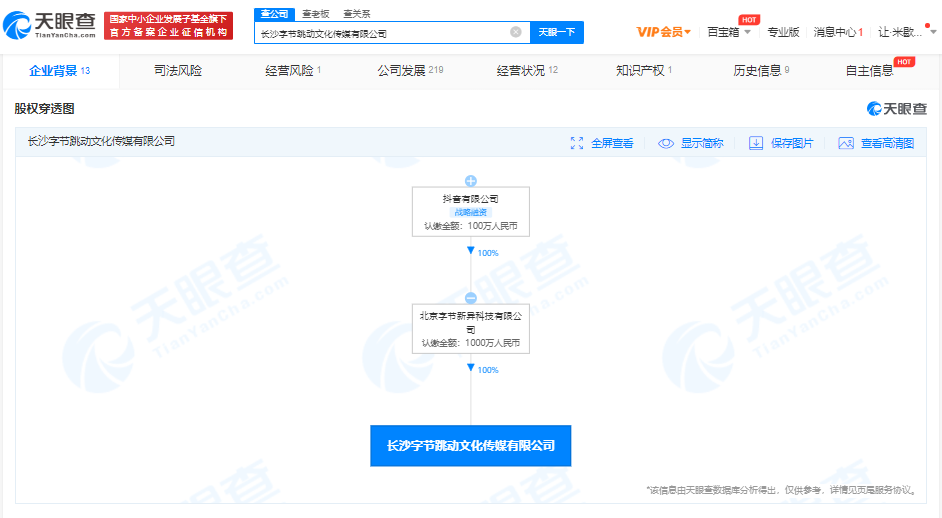942x518 pixels.
Task: Open the VIP会员 dropdown
Action: (x=663, y=32)
